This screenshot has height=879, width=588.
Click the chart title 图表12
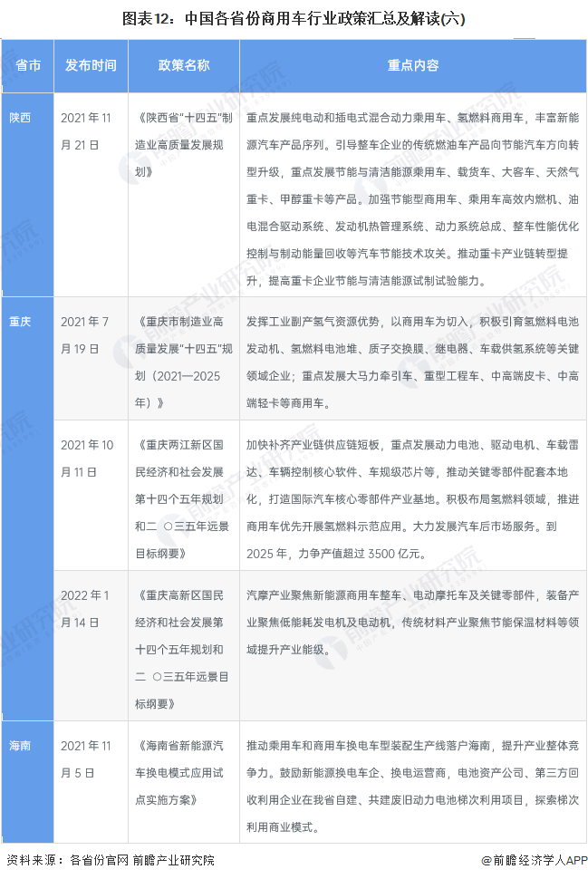click(x=294, y=17)
